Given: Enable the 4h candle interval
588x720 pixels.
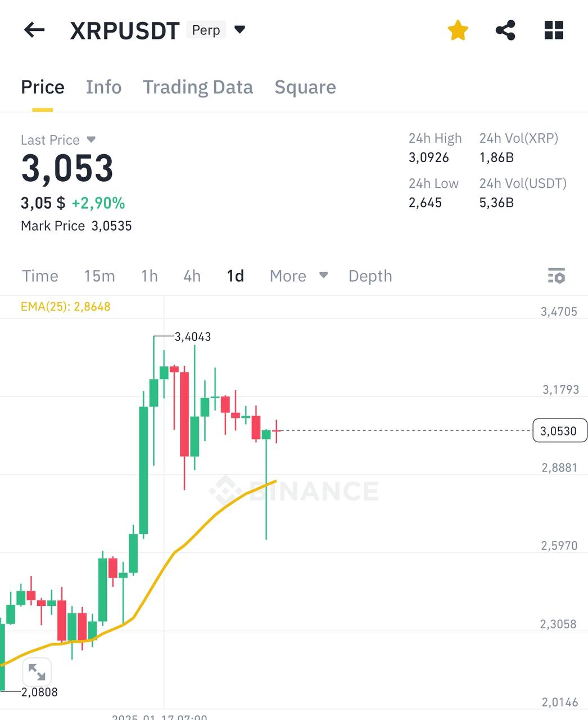Looking at the screenshot, I should pyautogui.click(x=191, y=276).
